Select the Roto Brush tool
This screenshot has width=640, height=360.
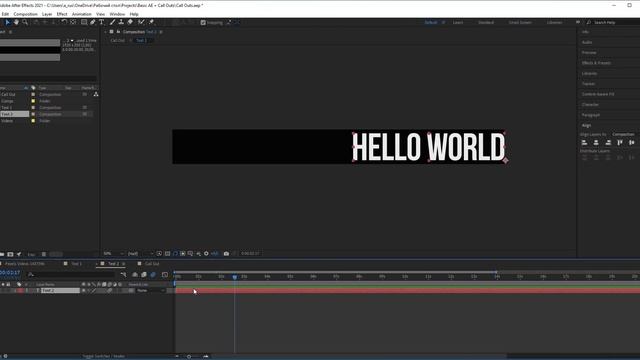[141, 22]
